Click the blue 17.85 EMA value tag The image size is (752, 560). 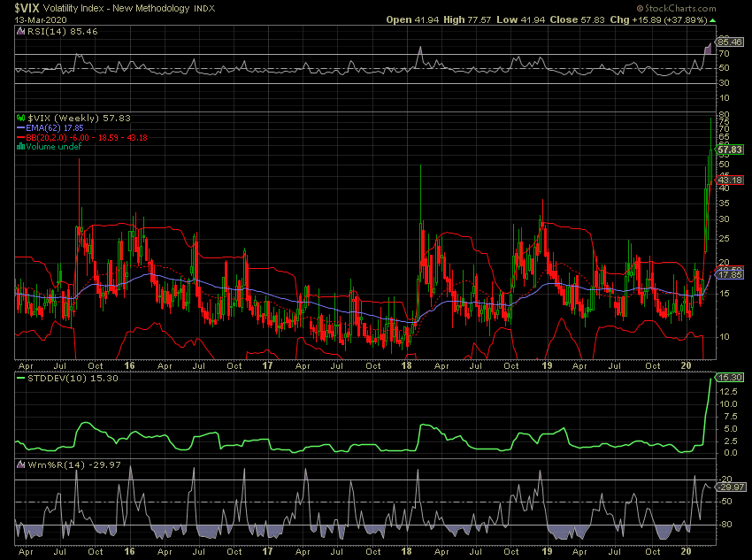730,275
